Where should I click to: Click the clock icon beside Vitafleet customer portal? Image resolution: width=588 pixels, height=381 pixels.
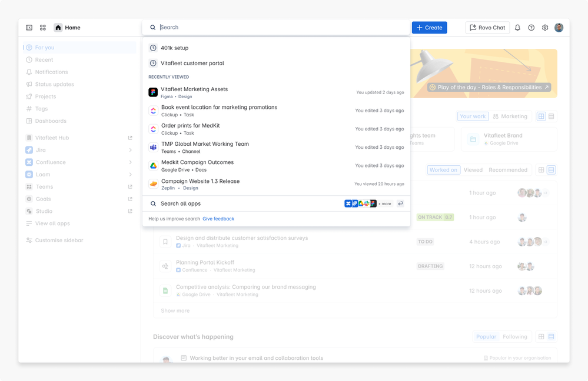153,63
